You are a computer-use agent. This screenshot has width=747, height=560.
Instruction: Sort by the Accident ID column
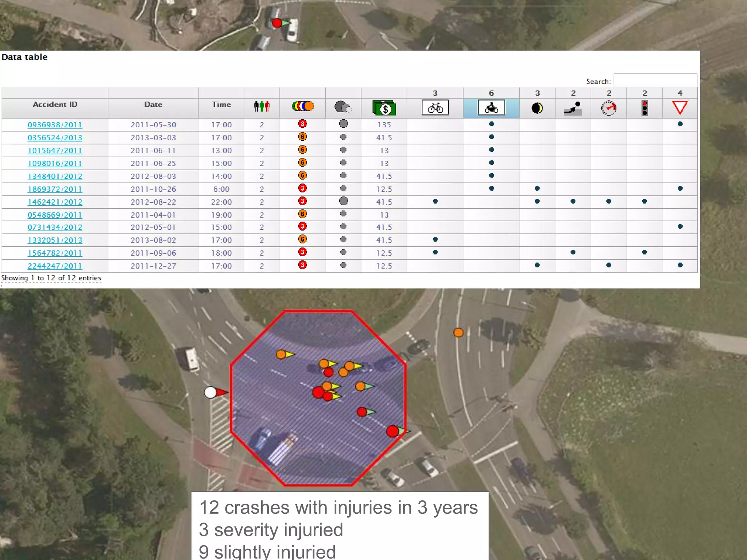[55, 104]
